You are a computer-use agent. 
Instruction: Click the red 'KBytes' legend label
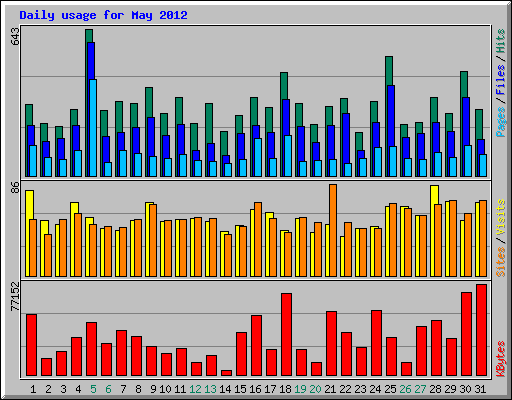point(500,359)
